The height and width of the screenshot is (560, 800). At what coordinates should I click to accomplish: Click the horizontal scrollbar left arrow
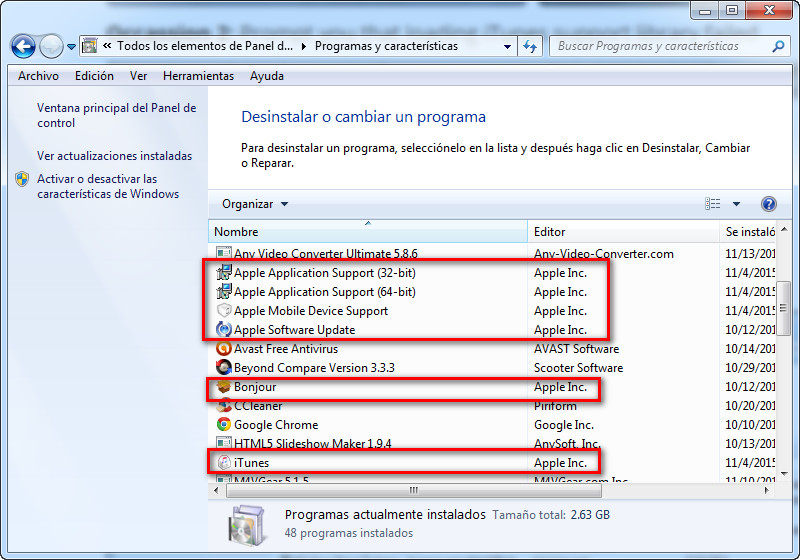click(216, 490)
